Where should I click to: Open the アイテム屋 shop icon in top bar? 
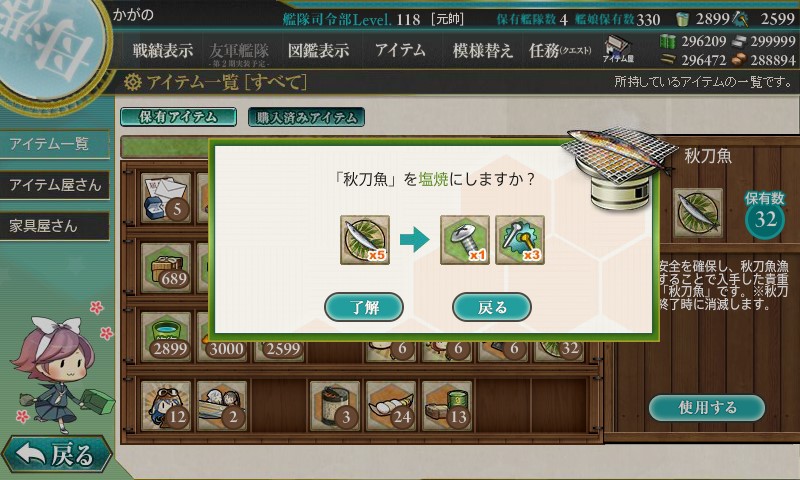618,49
